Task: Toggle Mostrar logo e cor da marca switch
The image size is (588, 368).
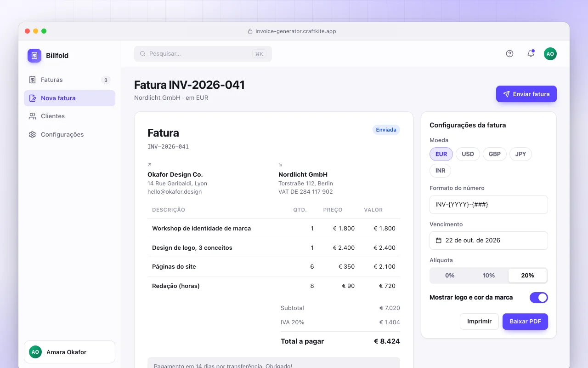Action: (539, 298)
